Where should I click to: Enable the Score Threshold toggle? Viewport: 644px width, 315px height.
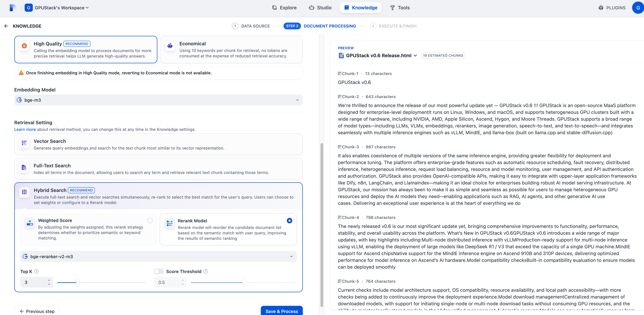pyautogui.click(x=159, y=271)
